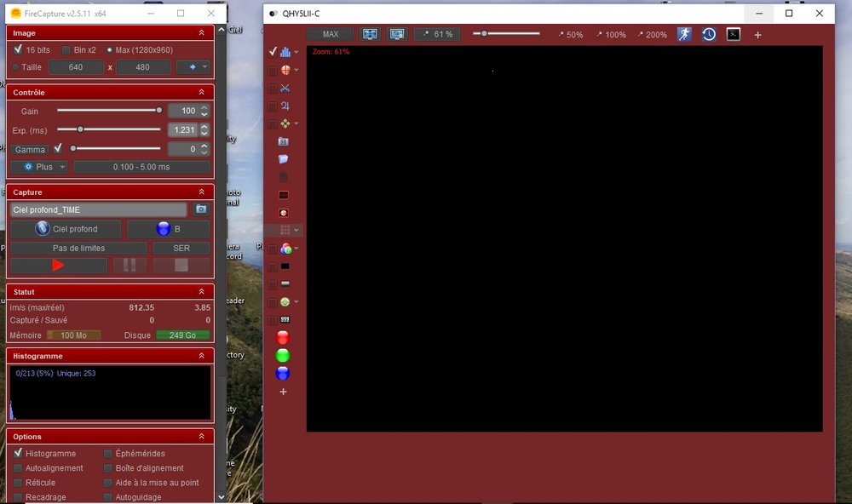The height and width of the screenshot is (504, 852).
Task: Click the Ciel profond_TIME filename field
Action: click(98, 209)
